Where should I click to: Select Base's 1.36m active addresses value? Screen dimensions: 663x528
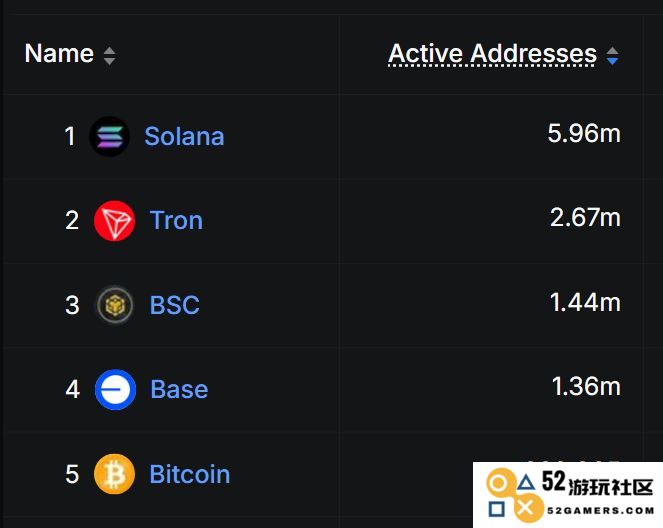[586, 386]
